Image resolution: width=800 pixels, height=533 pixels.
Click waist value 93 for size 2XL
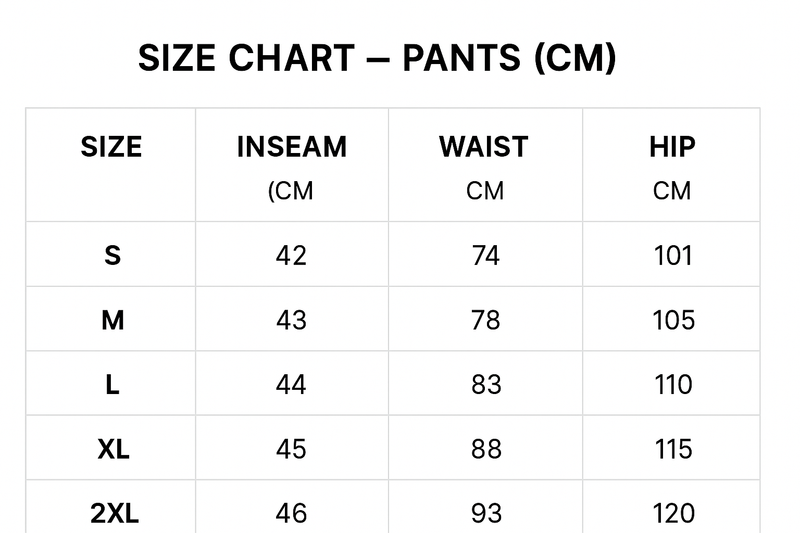click(485, 514)
